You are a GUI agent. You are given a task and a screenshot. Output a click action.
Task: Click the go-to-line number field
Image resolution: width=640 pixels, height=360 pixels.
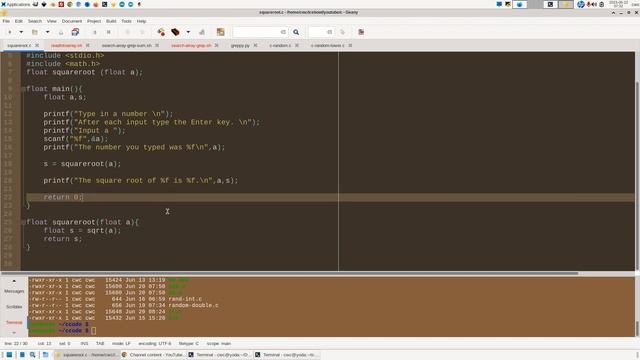coord(321,32)
